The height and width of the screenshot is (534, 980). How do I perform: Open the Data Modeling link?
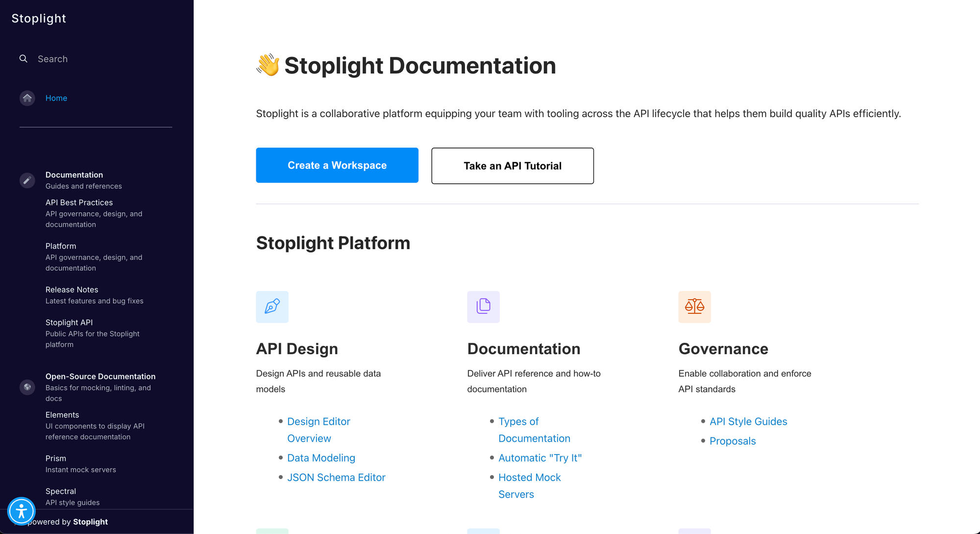click(x=321, y=458)
